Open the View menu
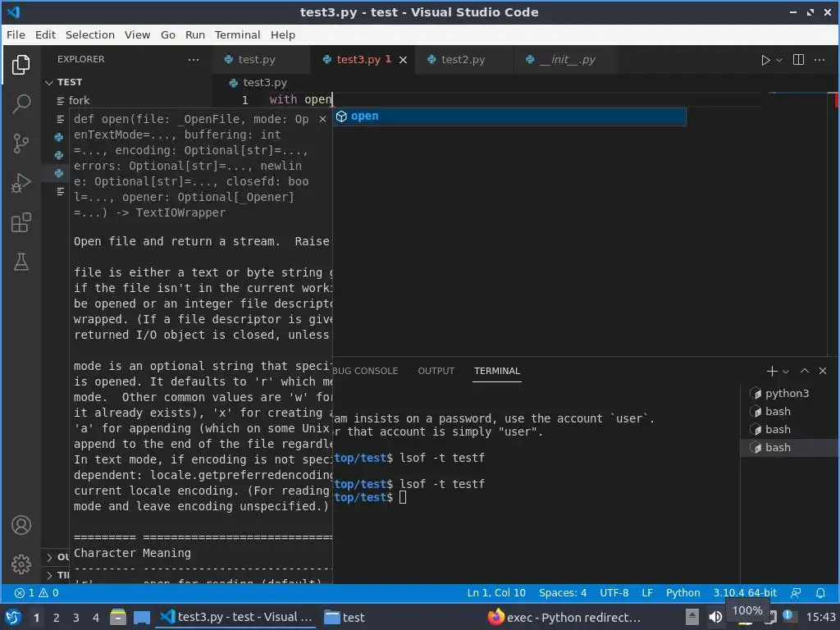 (x=137, y=34)
